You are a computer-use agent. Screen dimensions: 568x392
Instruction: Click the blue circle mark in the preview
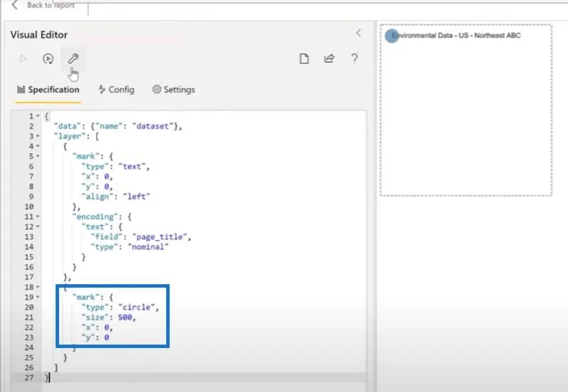click(x=392, y=36)
